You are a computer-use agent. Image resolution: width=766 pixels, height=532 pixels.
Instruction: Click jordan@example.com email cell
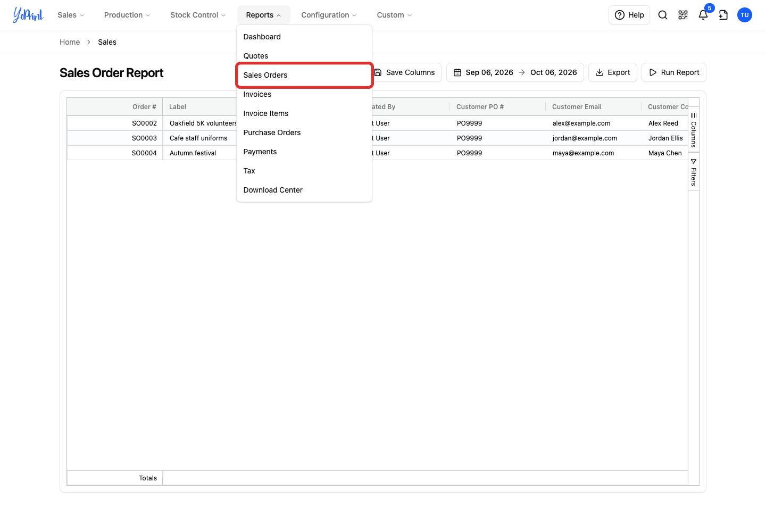[x=594, y=138]
